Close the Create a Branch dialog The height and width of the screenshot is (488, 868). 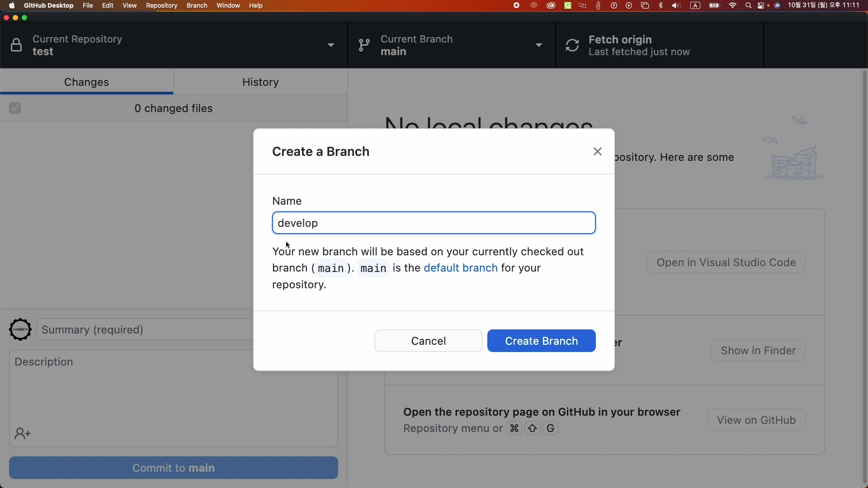click(x=598, y=152)
